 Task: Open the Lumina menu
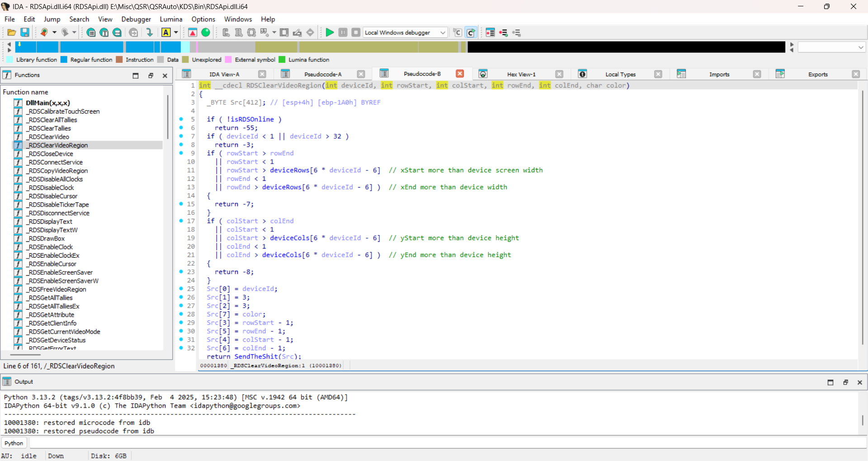(x=171, y=19)
